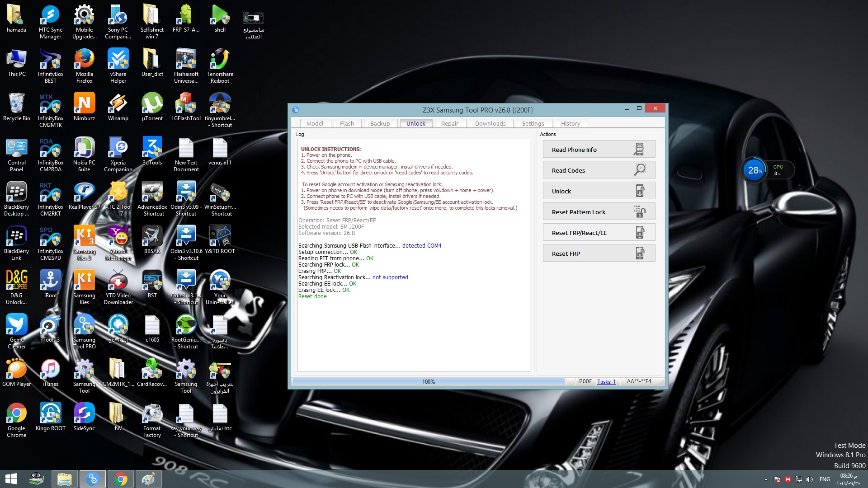
Task: Open µTorrent desktop icon
Action: (x=152, y=107)
